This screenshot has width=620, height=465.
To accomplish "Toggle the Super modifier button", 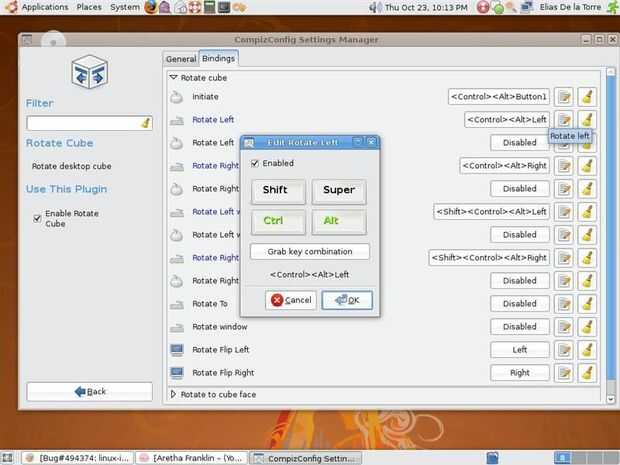I will 339,191.
